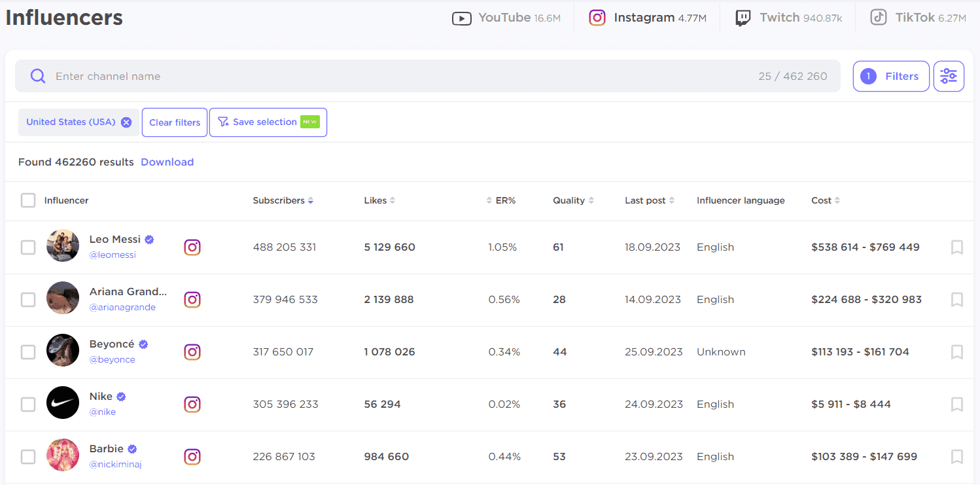980x485 pixels.
Task: Bookmark the Barbie influencer row
Action: pos(956,457)
